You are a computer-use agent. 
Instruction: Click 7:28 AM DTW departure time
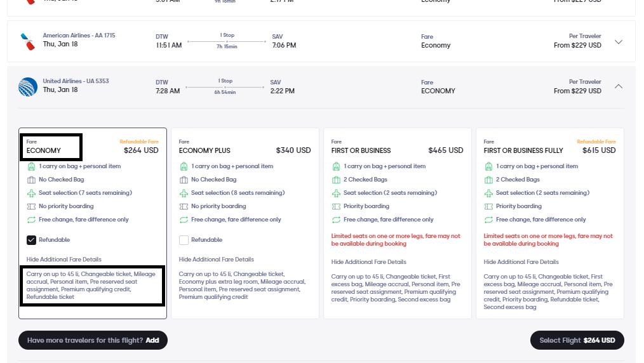coord(168,91)
